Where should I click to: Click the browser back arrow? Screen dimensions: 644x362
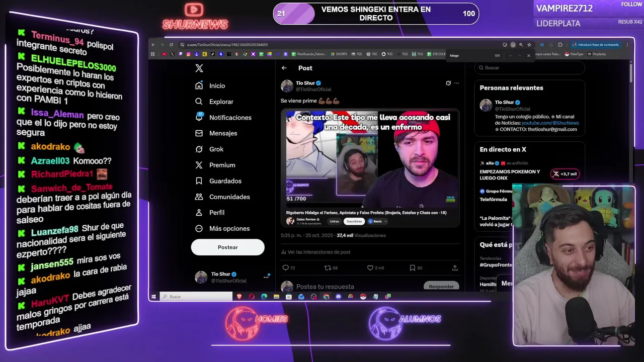(x=153, y=45)
